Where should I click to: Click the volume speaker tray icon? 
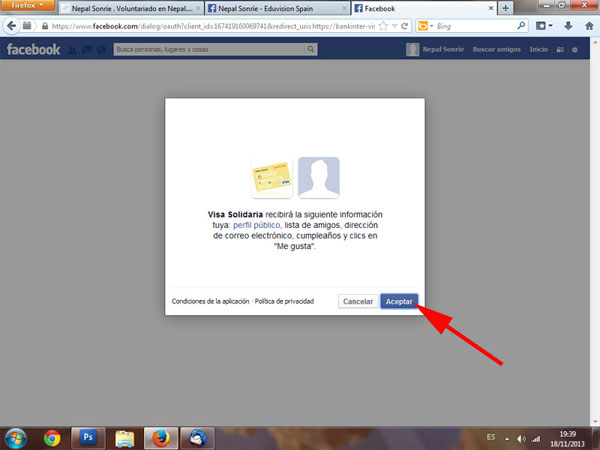[521, 439]
